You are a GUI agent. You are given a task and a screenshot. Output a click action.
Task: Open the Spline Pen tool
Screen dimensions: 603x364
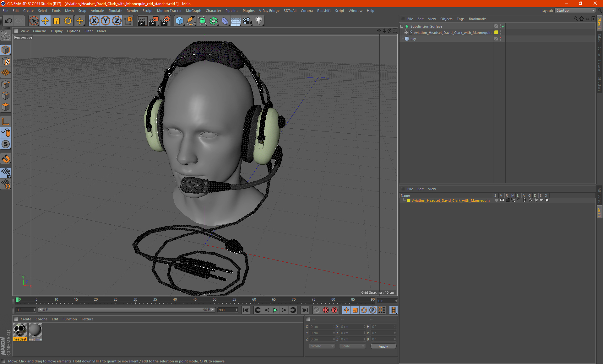tap(191, 21)
